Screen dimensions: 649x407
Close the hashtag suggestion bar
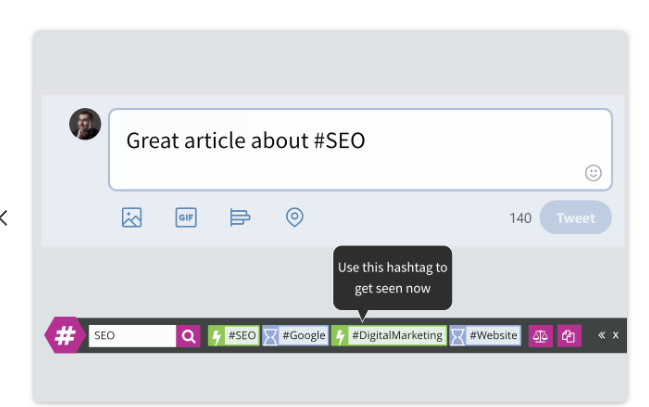616,335
